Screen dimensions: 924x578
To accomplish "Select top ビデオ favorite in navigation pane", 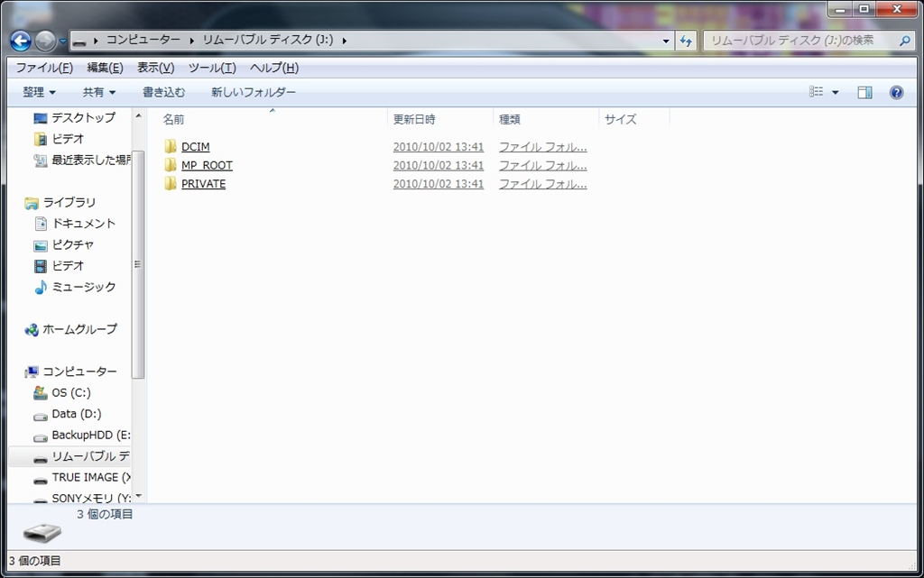I will pos(68,139).
